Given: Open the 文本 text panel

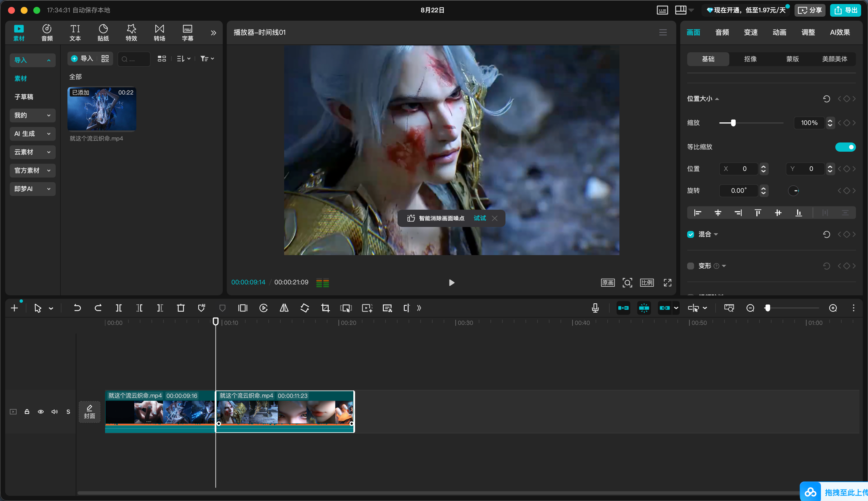Looking at the screenshot, I should point(75,33).
